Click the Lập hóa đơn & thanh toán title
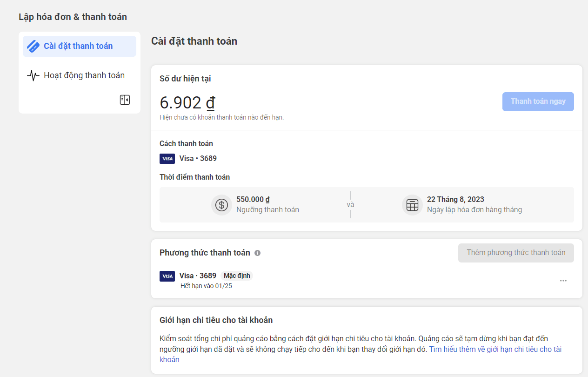 pyautogui.click(x=73, y=17)
